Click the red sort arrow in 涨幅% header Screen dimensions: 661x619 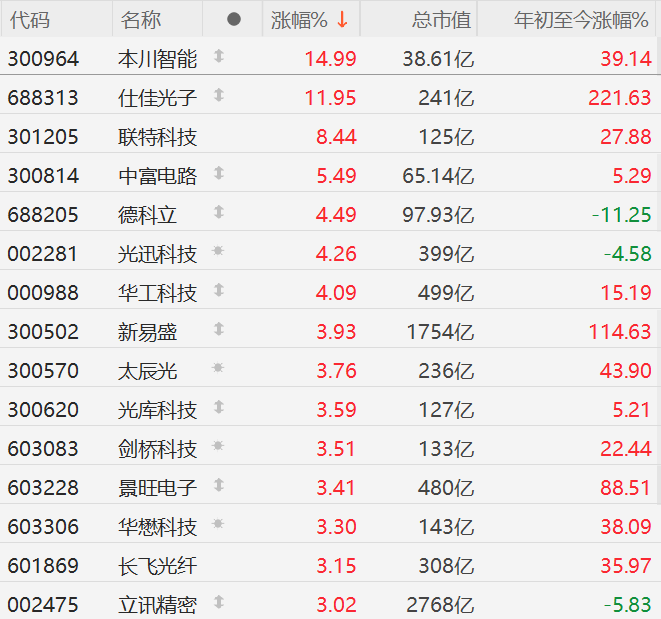tap(342, 19)
